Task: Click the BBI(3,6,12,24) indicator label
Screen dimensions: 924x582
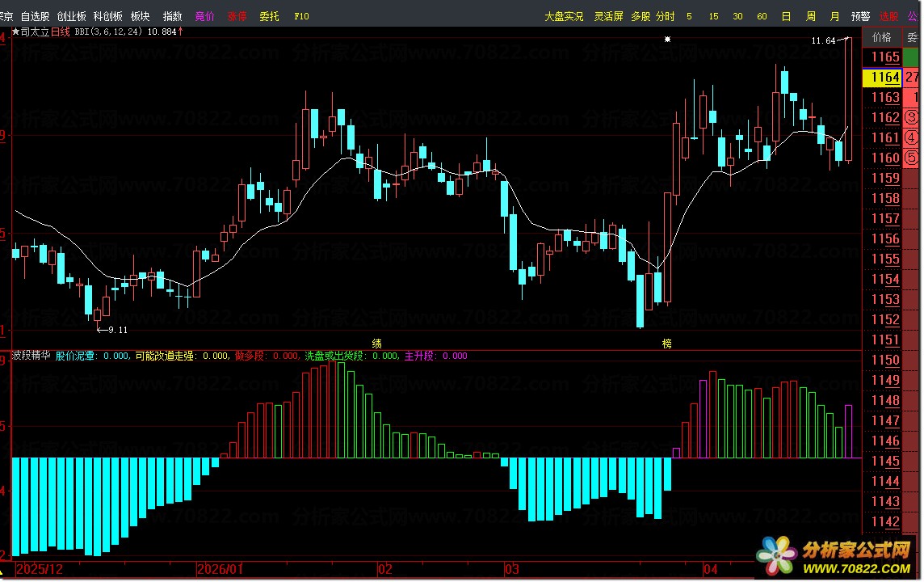Action: (108, 32)
